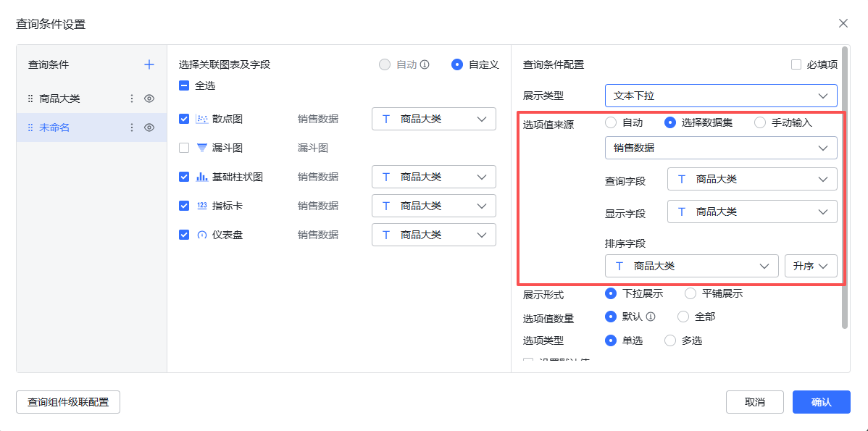The height and width of the screenshot is (431, 868).
Task: Click the info icon next to 默认
Action: tap(651, 317)
